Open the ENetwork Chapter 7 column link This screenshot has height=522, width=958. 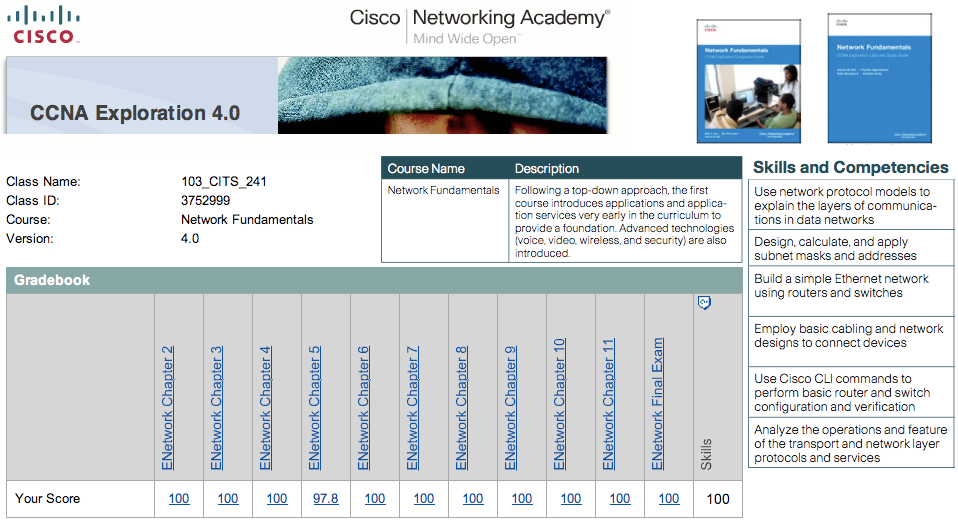tap(412, 408)
